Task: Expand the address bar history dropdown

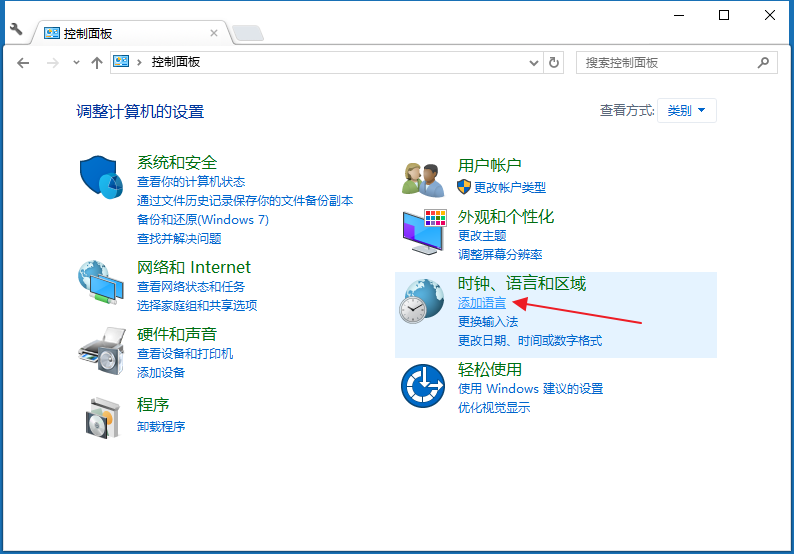Action: (x=534, y=62)
